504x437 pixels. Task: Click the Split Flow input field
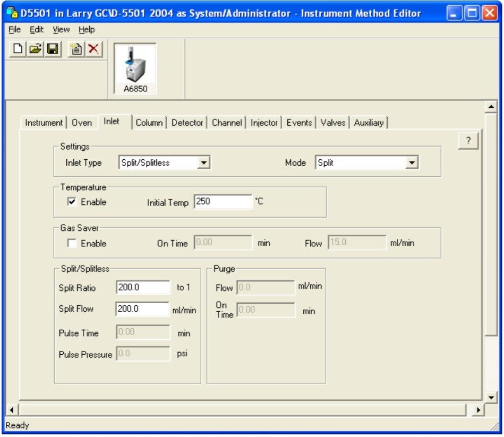click(x=142, y=309)
